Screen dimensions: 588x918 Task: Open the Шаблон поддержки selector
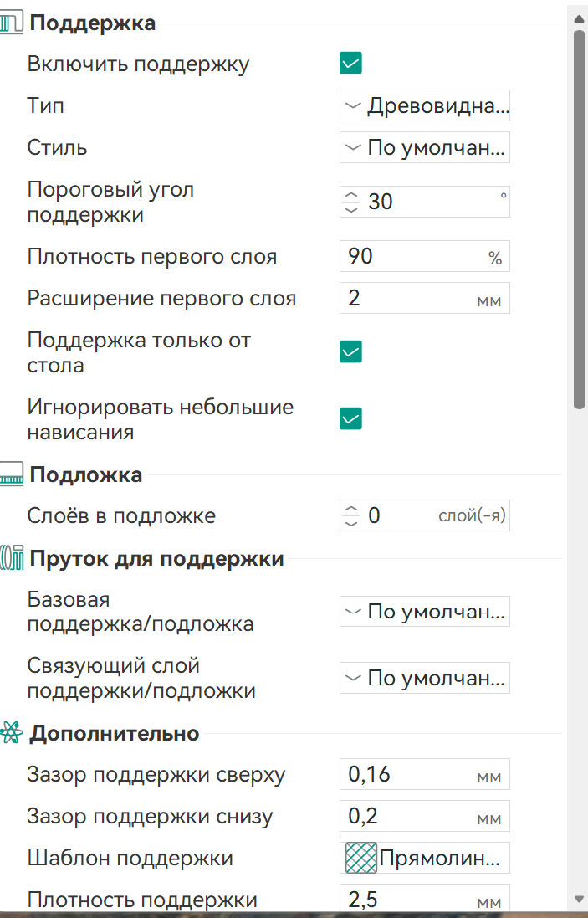tap(424, 858)
